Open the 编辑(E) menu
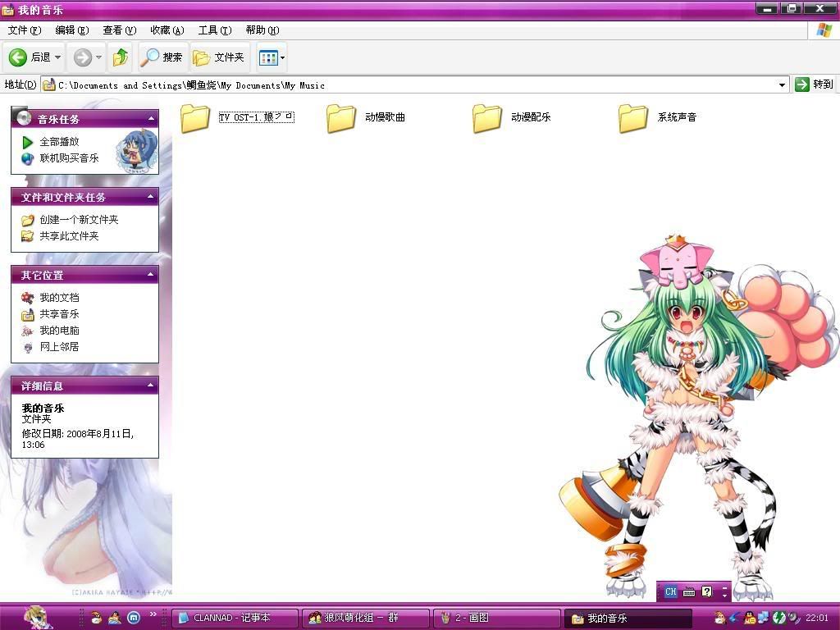Viewport: 840px width, 630px height. pos(72,30)
